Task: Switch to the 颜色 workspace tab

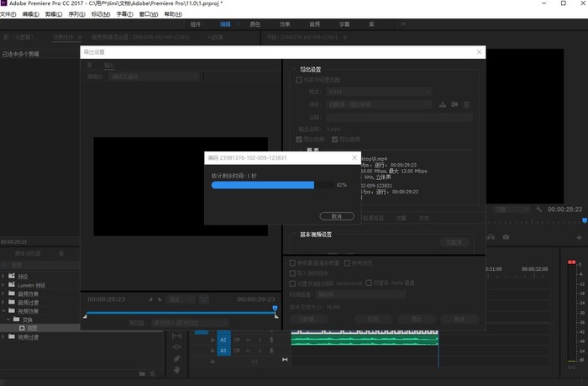Action: [255, 25]
